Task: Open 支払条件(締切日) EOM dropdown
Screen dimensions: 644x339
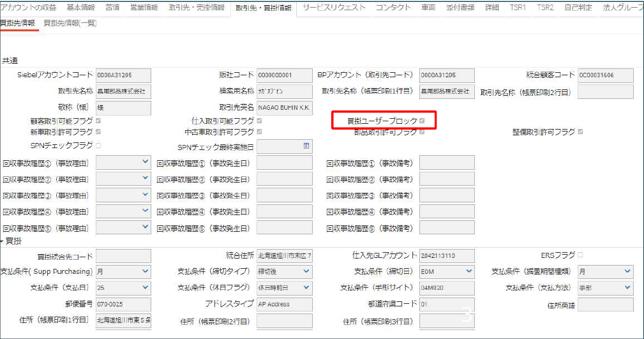Action: pos(469,272)
